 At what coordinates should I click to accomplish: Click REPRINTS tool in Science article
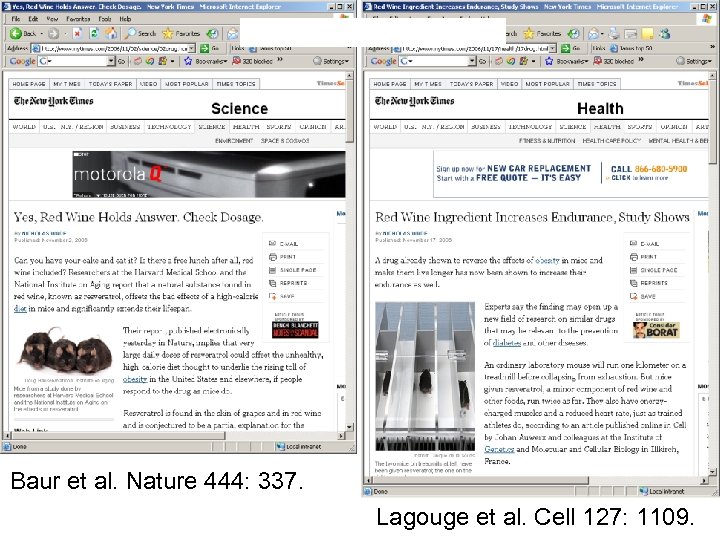[x=288, y=283]
